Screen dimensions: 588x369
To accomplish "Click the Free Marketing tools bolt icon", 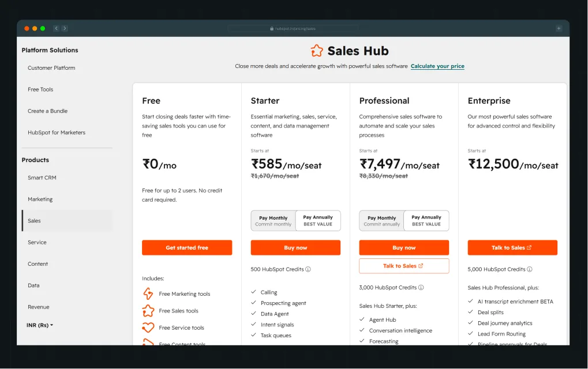I will (x=148, y=293).
